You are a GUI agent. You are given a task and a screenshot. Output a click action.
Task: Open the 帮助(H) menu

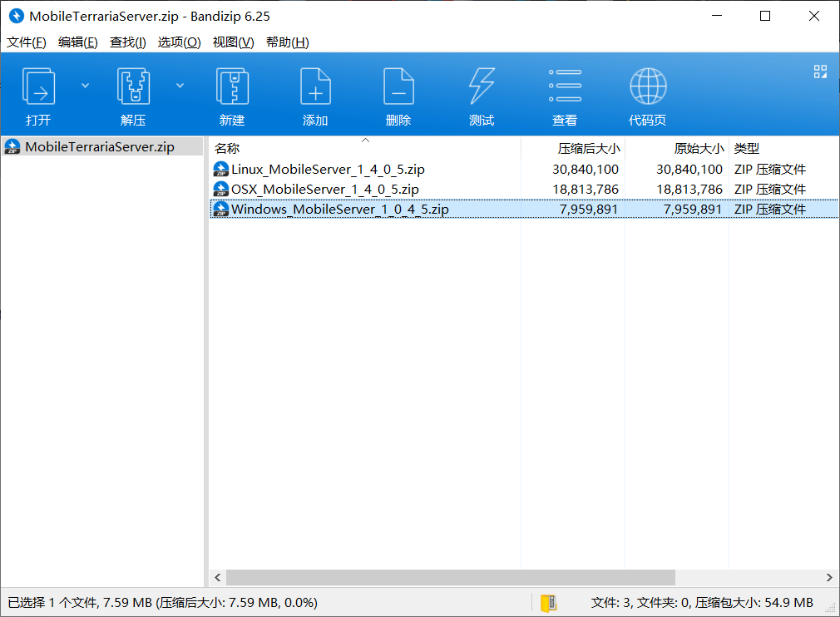pos(287,42)
